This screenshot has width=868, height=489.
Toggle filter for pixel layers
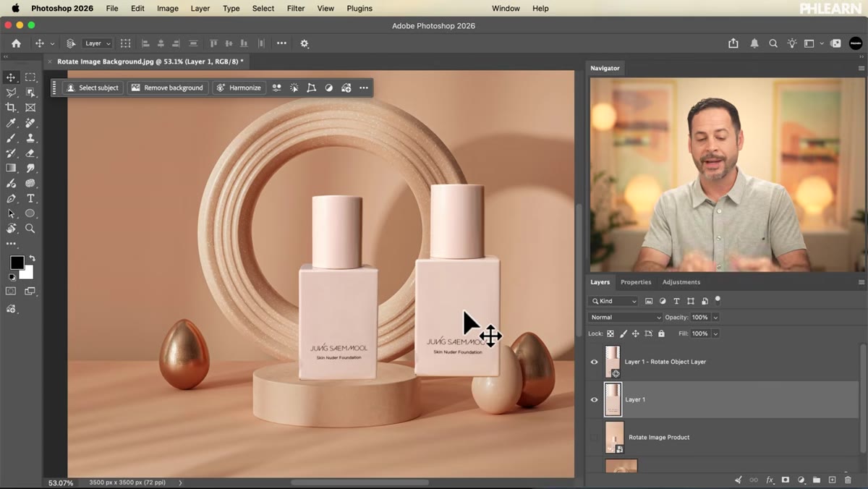click(649, 301)
